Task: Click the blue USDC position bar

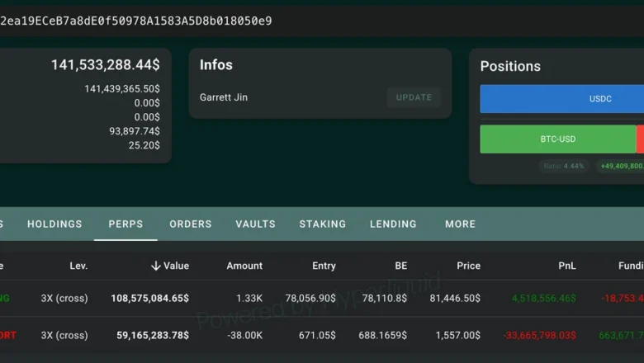Action: tap(562, 99)
